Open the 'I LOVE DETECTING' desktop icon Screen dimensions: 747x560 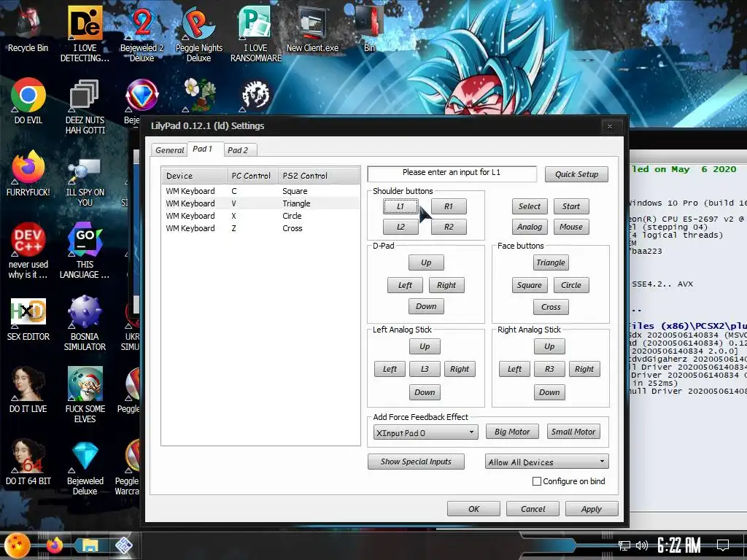click(x=85, y=34)
